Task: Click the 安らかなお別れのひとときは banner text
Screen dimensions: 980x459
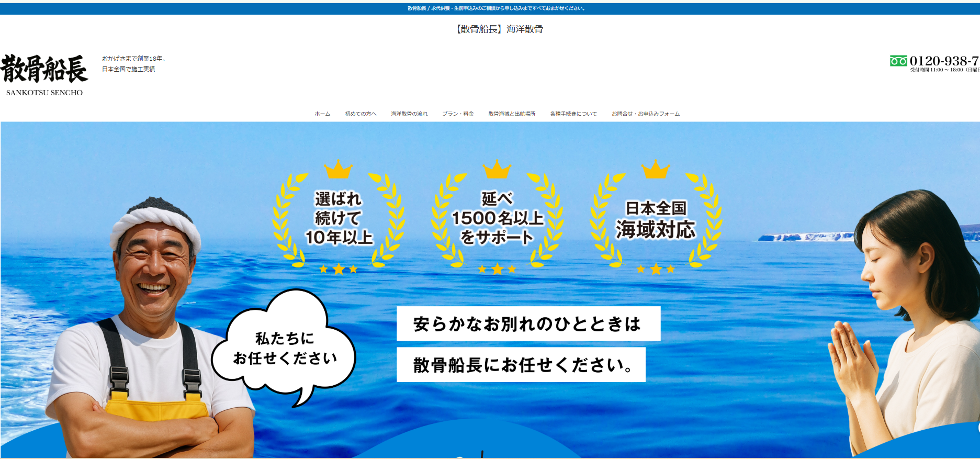Action: point(528,324)
